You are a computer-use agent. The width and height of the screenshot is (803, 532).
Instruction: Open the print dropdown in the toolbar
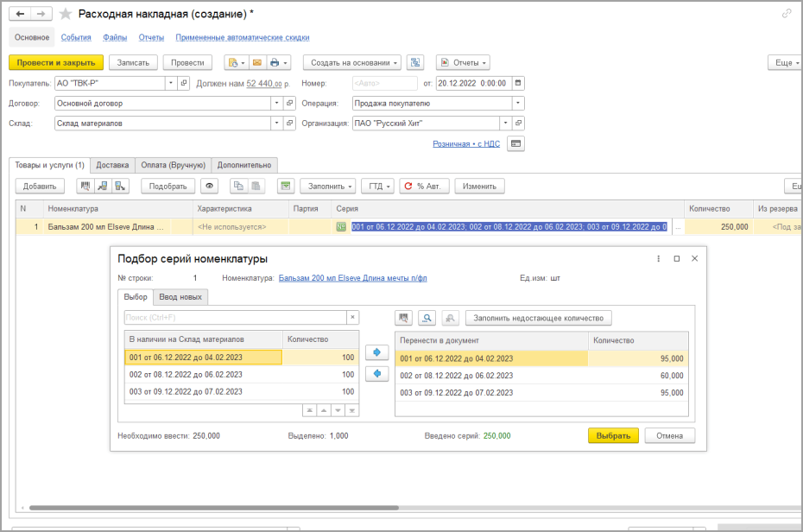279,62
